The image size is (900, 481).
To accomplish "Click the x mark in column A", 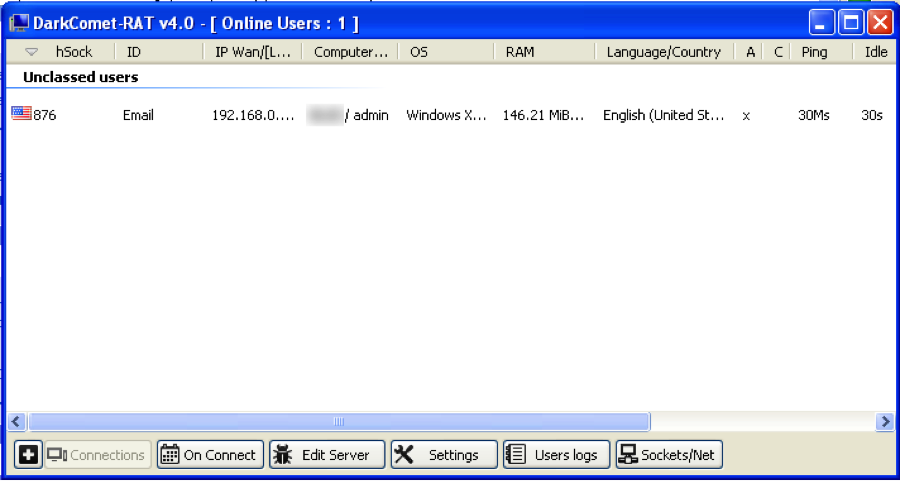I will pyautogui.click(x=746, y=116).
